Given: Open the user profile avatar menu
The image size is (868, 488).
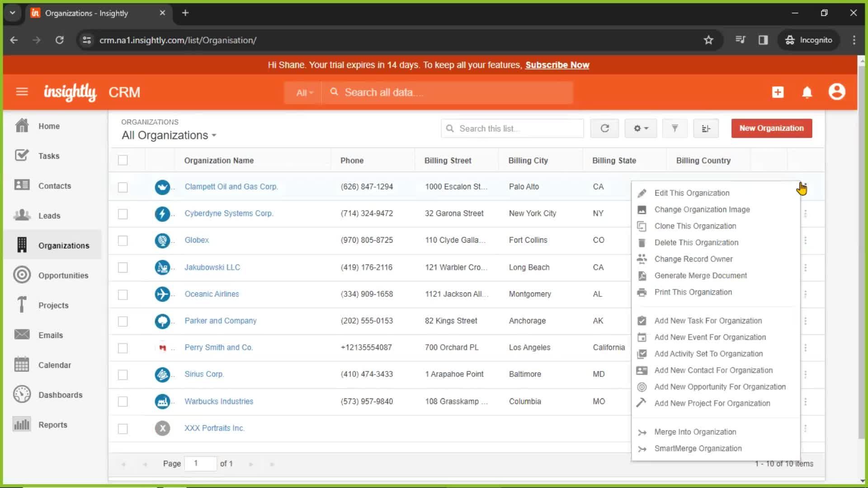Looking at the screenshot, I should point(837,92).
